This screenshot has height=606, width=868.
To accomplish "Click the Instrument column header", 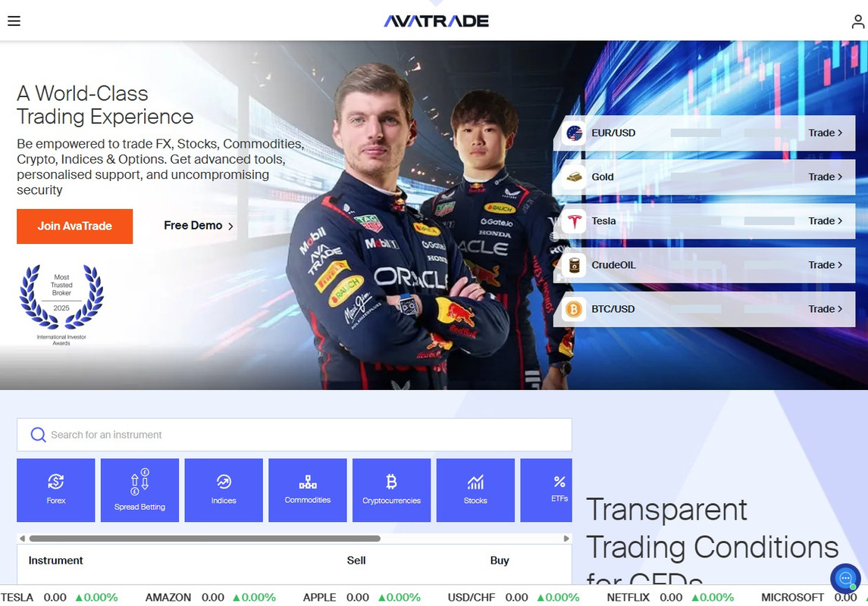I will coord(56,561).
